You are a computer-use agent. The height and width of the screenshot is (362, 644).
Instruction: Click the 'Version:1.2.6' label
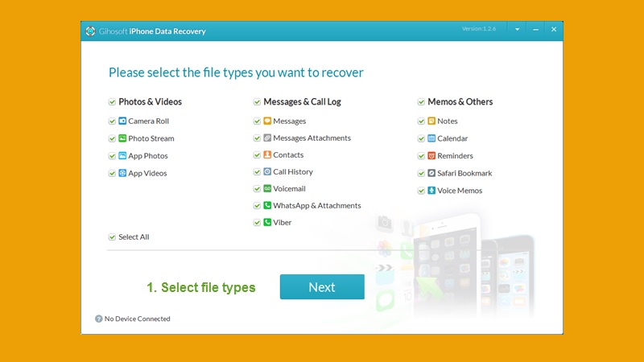coord(478,29)
